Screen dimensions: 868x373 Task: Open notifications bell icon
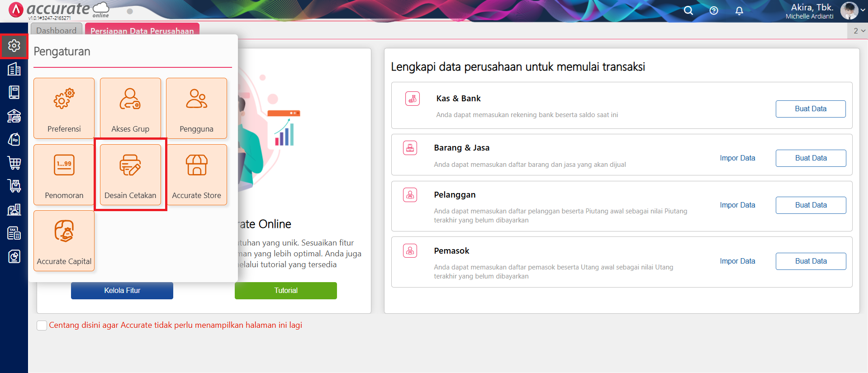coord(739,10)
